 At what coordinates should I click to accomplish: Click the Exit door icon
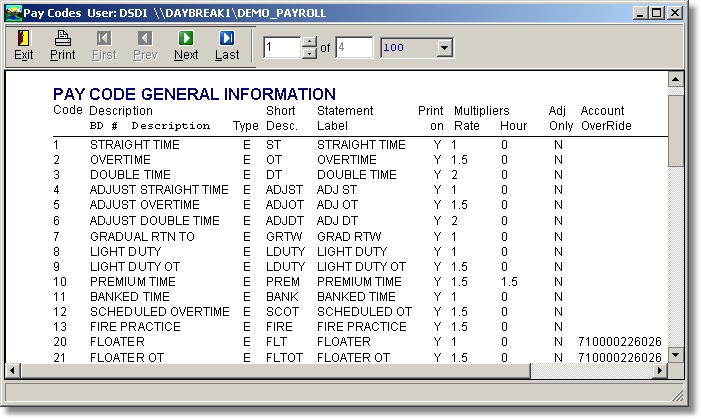(22, 39)
